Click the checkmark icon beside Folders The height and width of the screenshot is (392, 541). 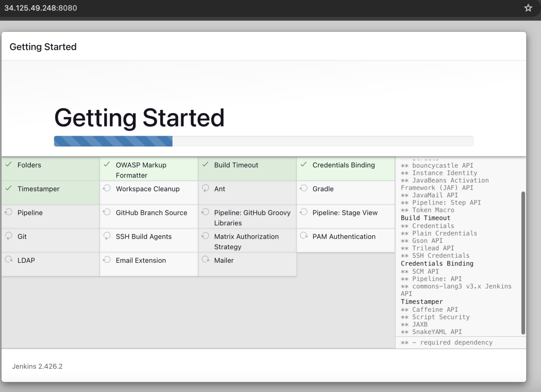pos(9,165)
